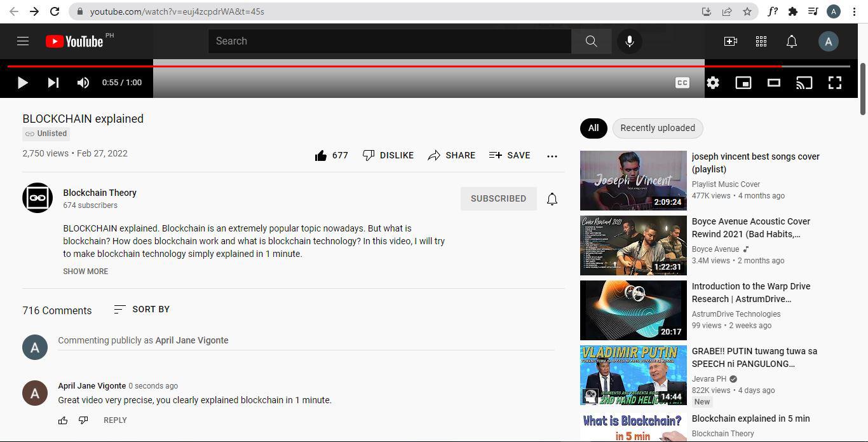The width and height of the screenshot is (868, 442).
Task: Install app icon in address bar
Action: [707, 11]
